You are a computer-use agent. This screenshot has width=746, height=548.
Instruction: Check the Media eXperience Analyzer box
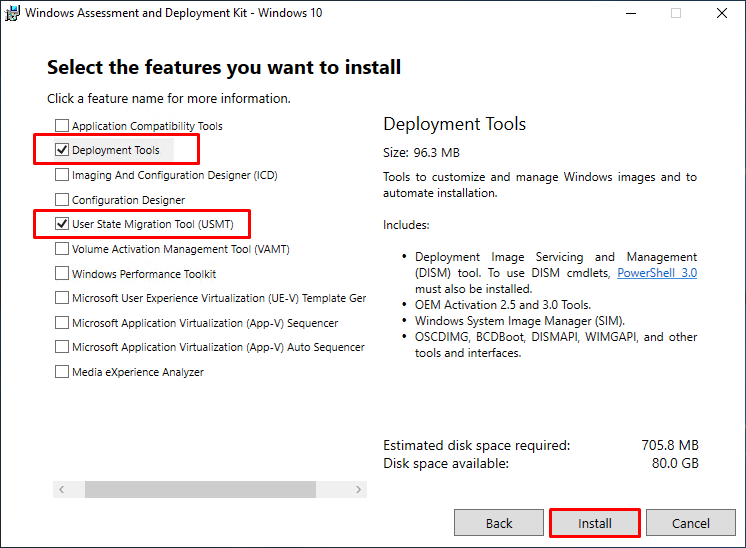(62, 372)
